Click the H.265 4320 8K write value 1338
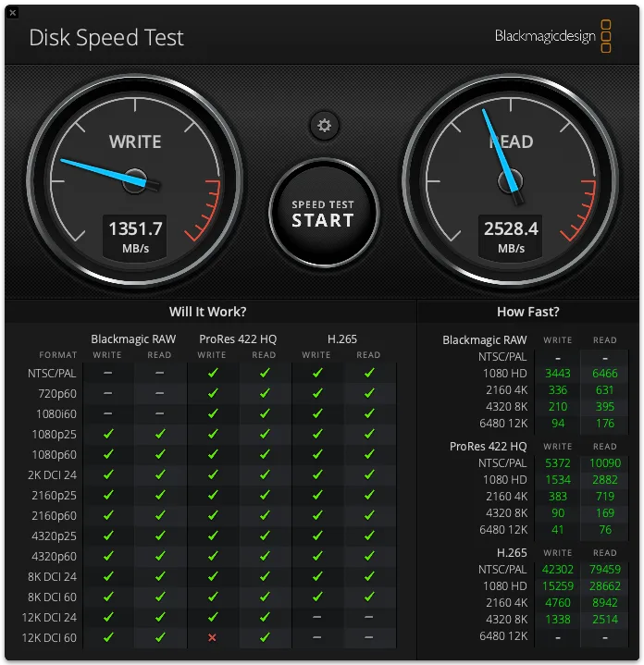 pos(557,619)
